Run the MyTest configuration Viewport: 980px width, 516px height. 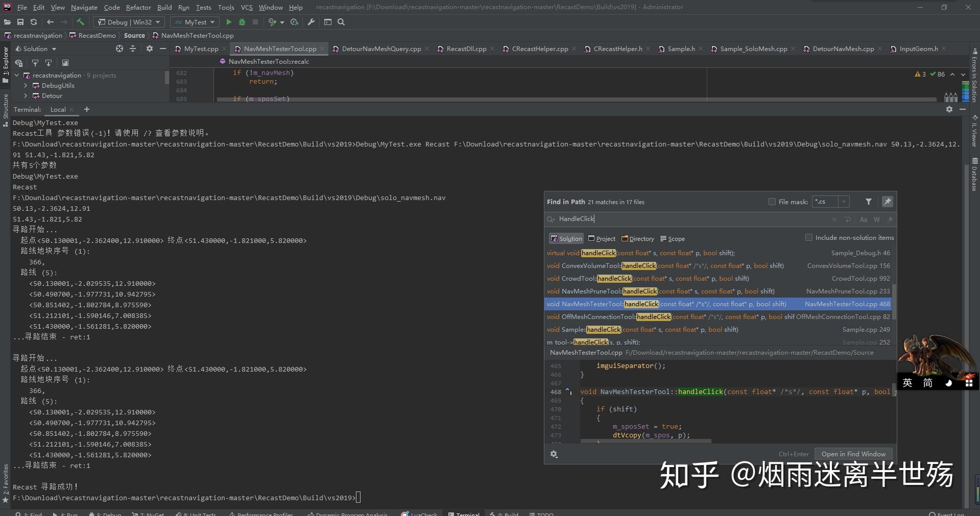click(x=229, y=22)
